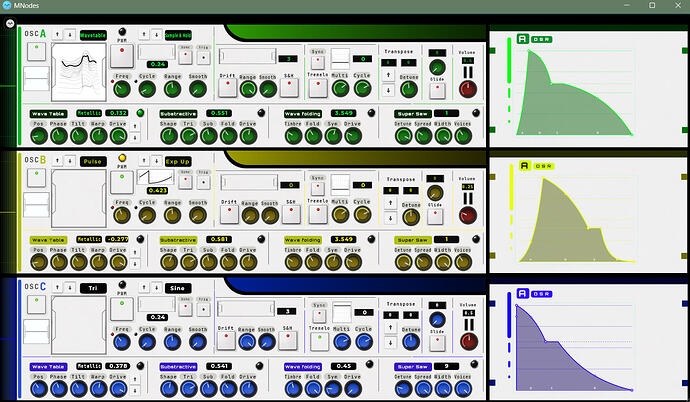Toggle the Drift button in OSC A

pyautogui.click(x=228, y=89)
